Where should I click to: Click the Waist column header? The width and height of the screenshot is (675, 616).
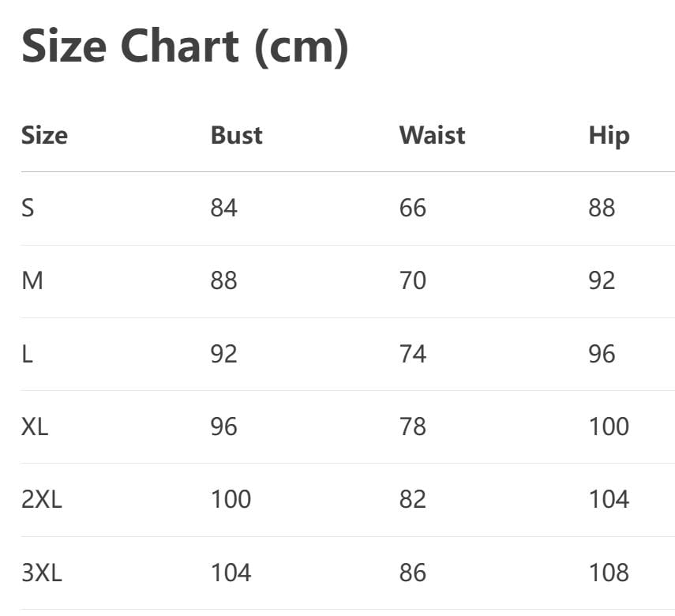click(x=432, y=135)
